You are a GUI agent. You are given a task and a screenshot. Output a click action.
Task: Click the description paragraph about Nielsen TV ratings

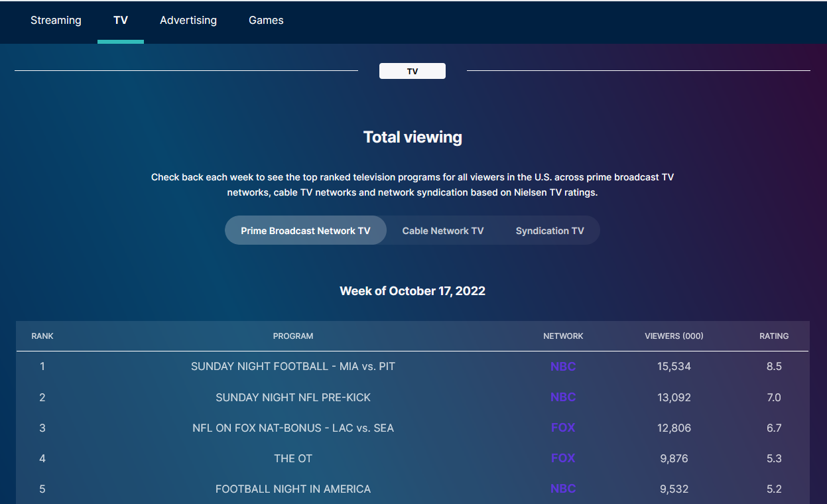pos(413,185)
